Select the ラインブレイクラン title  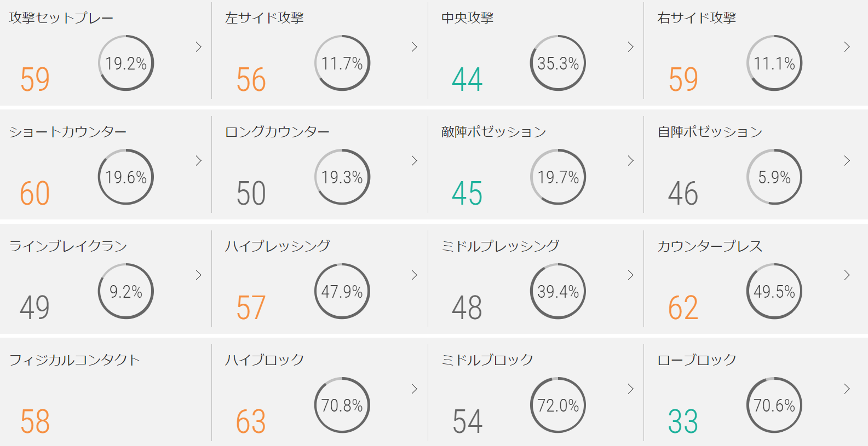(x=68, y=246)
